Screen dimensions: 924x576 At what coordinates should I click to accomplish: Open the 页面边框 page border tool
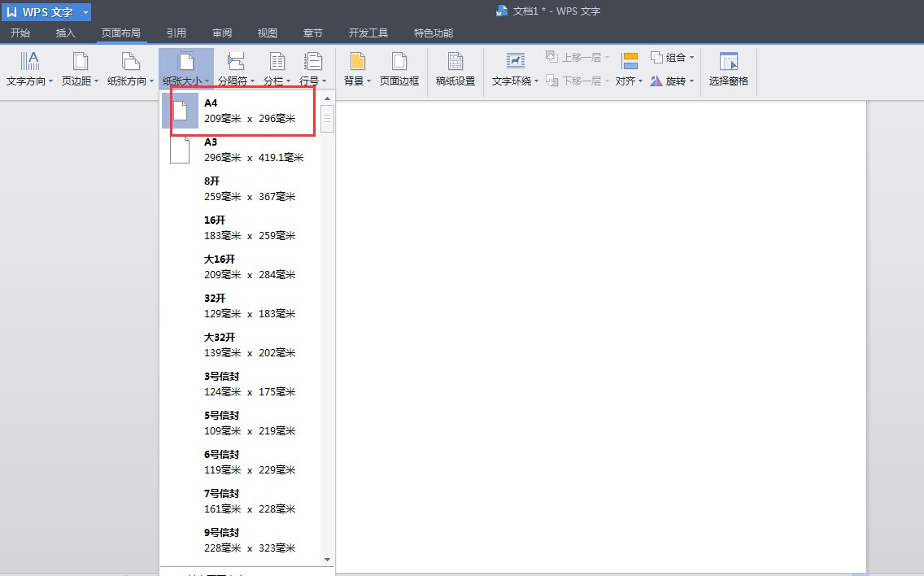[x=399, y=70]
